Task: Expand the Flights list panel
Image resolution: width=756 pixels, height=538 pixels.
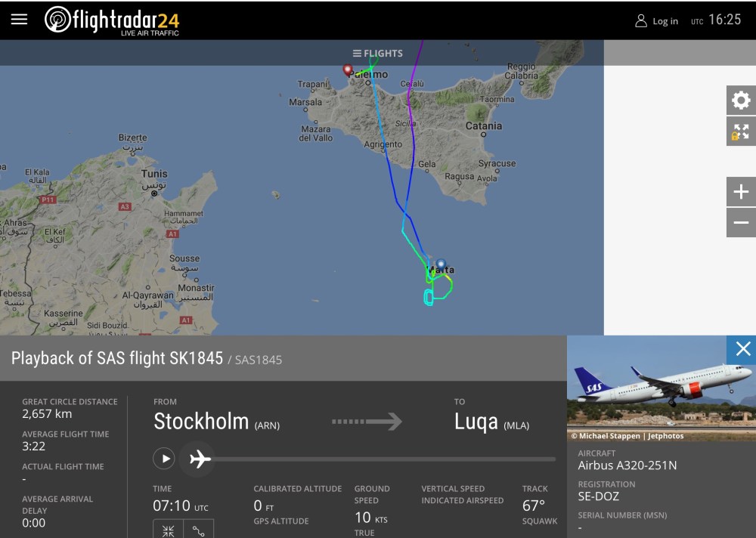Action: [x=377, y=54]
